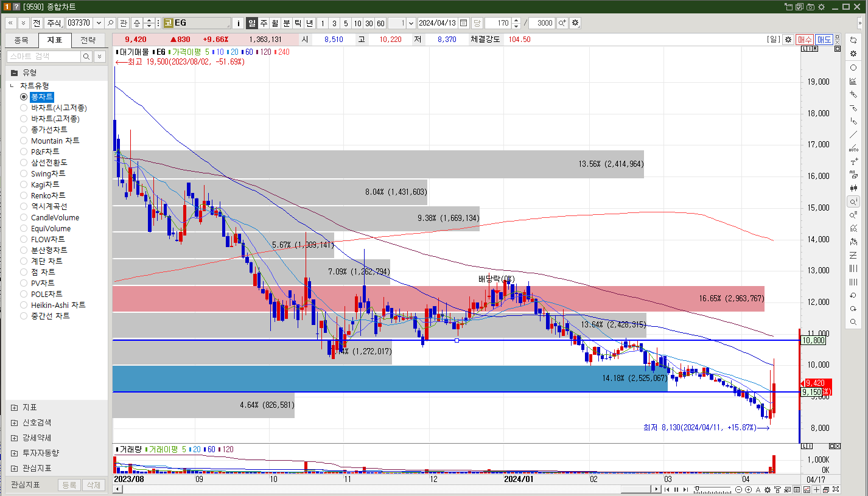Click the title bar gear settings icon
The height and width of the screenshot is (496, 868).
point(821,7)
